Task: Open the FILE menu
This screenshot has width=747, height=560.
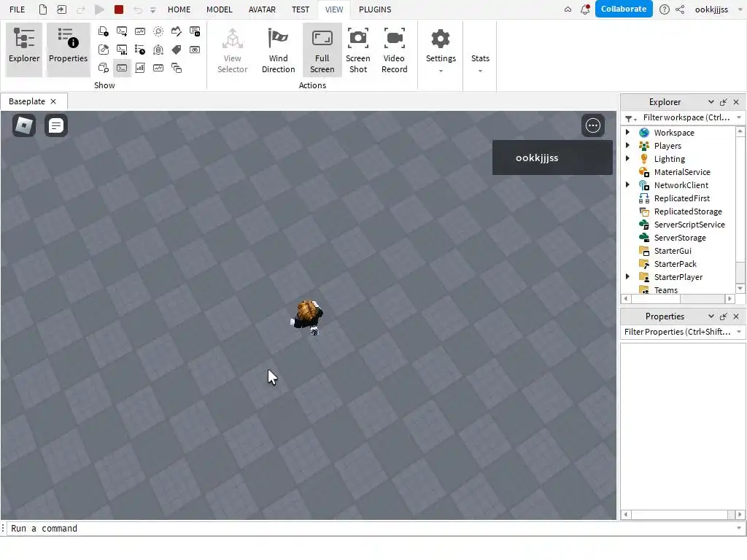Action: pos(18,9)
